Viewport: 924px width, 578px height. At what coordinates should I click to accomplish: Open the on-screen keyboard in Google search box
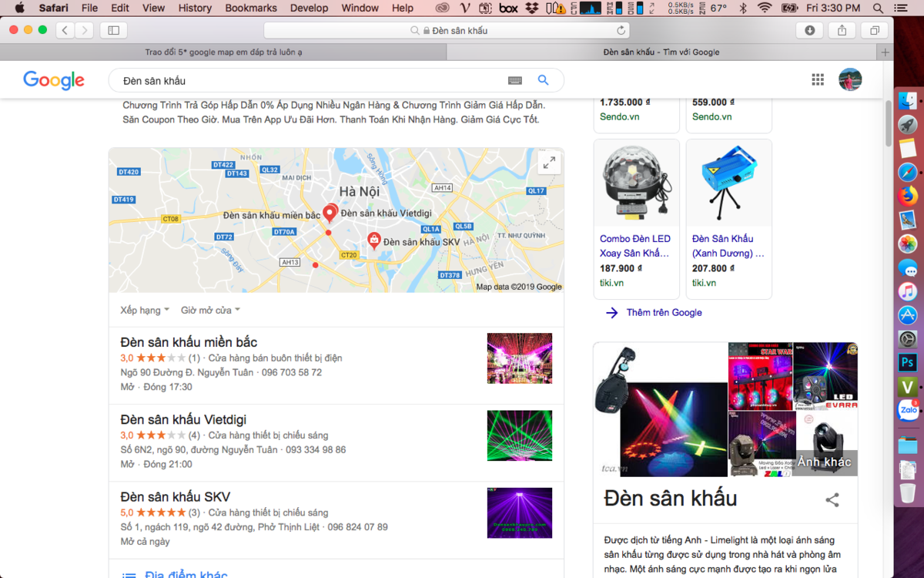[515, 80]
